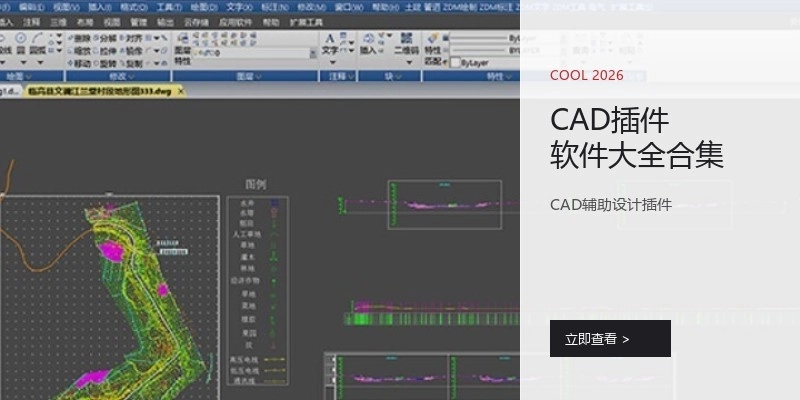Expand the arrow below 二维码 tool

pos(409,62)
